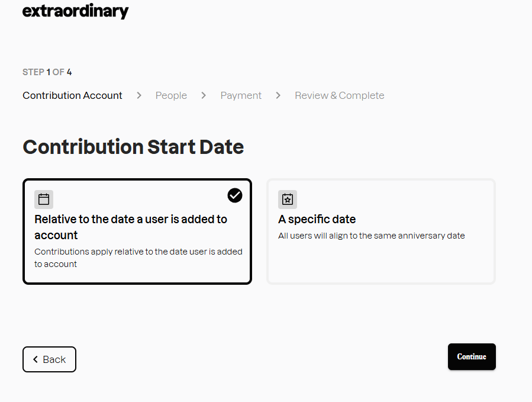The height and width of the screenshot is (402, 532).
Task: Click the chevron after Contribution Account
Action: pos(139,95)
